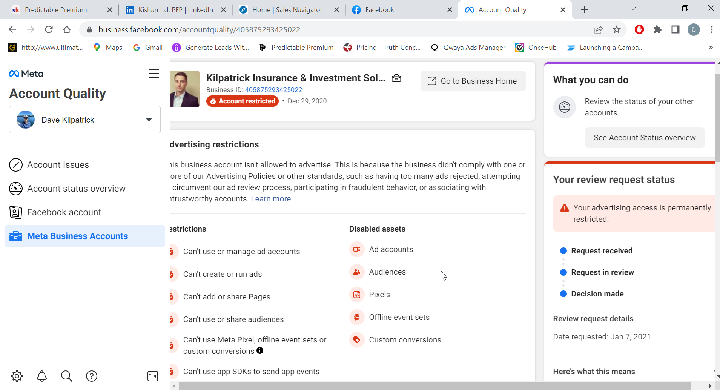Screen dimensions: 720x390
Task: Select Facebook account in sidebar
Action: (85, 212)
